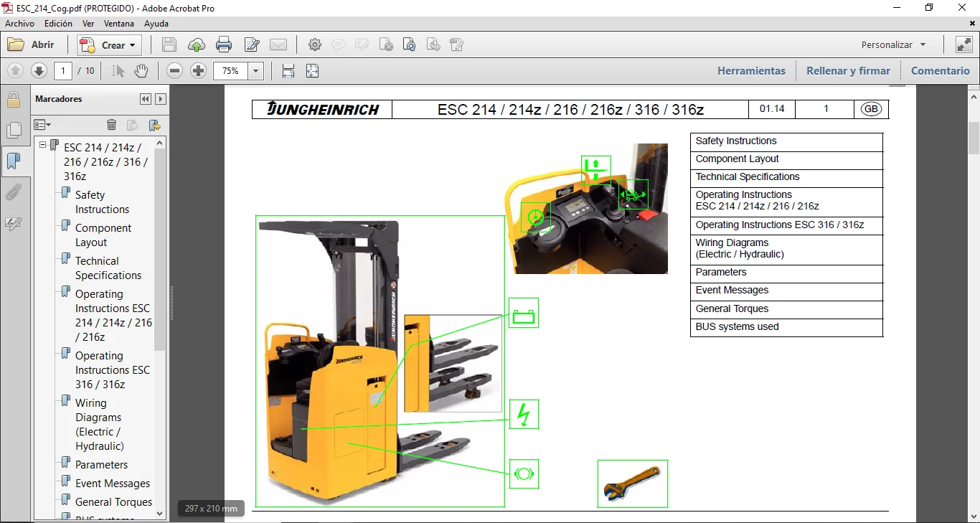Image resolution: width=980 pixels, height=523 pixels.
Task: Click the highlight text icon
Action: point(362,45)
